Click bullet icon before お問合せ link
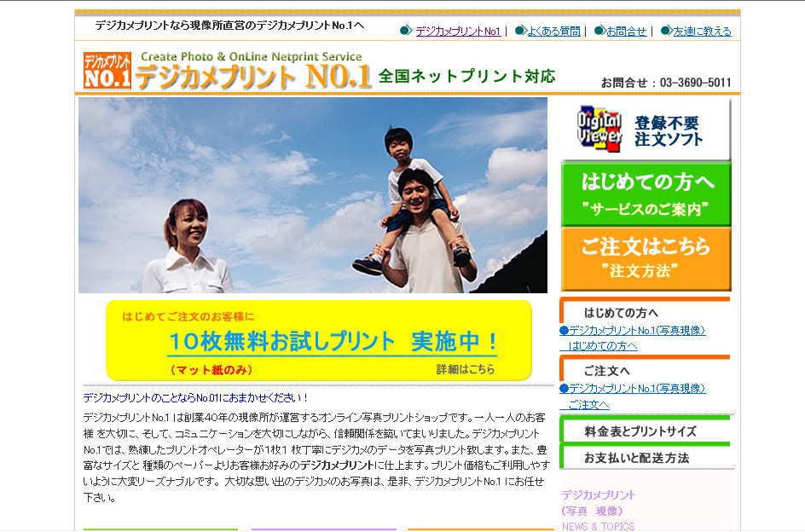The width and height of the screenshot is (805, 532). [x=599, y=31]
